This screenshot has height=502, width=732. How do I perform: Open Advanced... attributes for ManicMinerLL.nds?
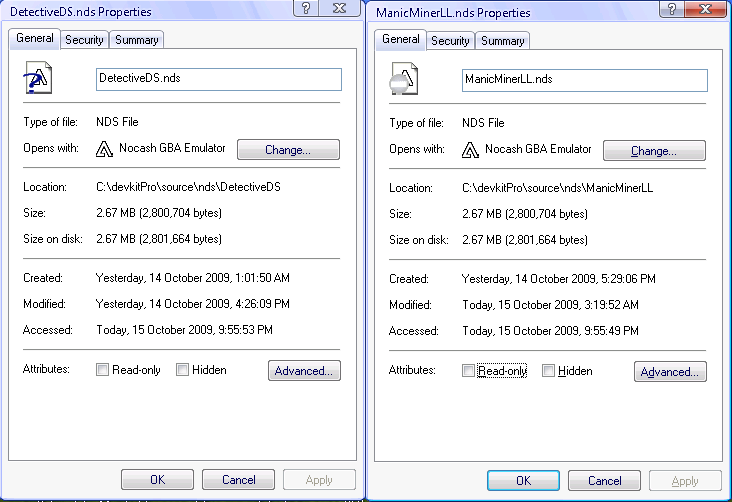pos(670,372)
